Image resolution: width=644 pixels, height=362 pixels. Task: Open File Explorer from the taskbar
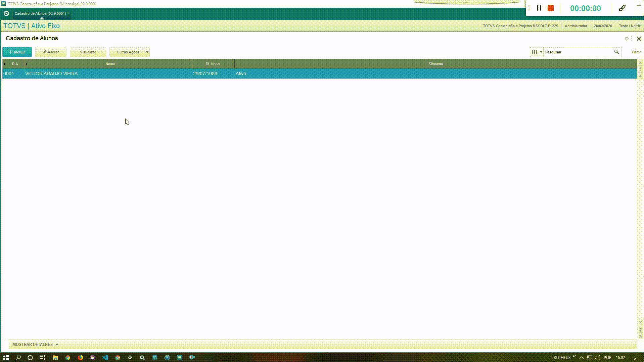pos(55,358)
